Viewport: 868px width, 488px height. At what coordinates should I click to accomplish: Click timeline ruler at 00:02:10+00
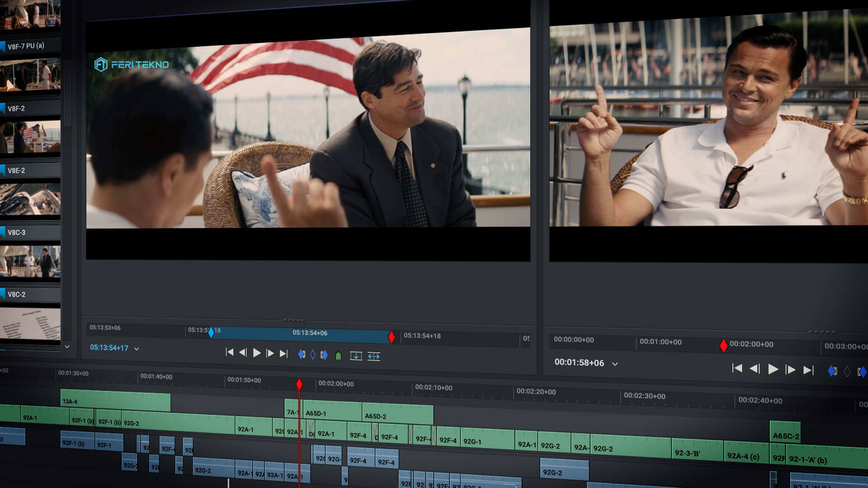tap(434, 388)
